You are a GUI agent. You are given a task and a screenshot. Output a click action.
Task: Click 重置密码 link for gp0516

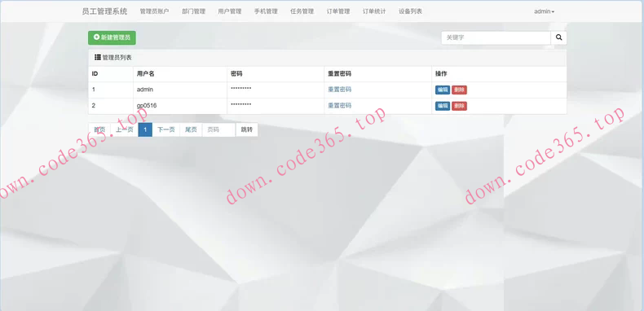click(x=340, y=106)
